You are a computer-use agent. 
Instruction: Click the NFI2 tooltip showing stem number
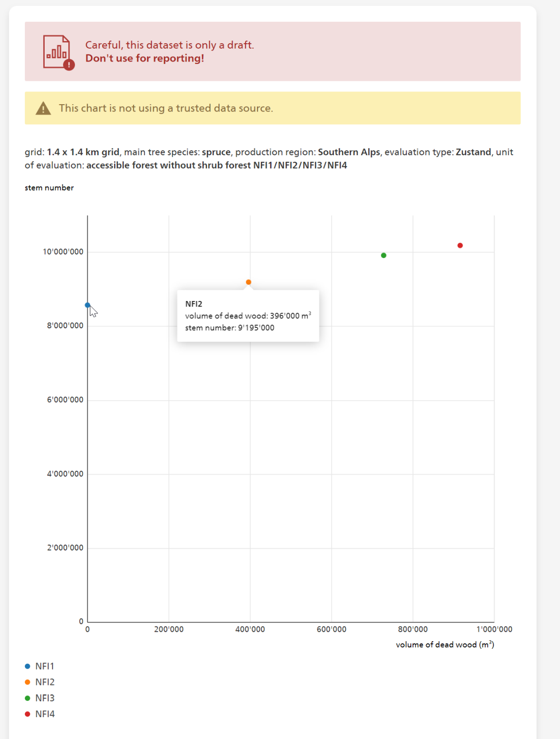coord(248,315)
